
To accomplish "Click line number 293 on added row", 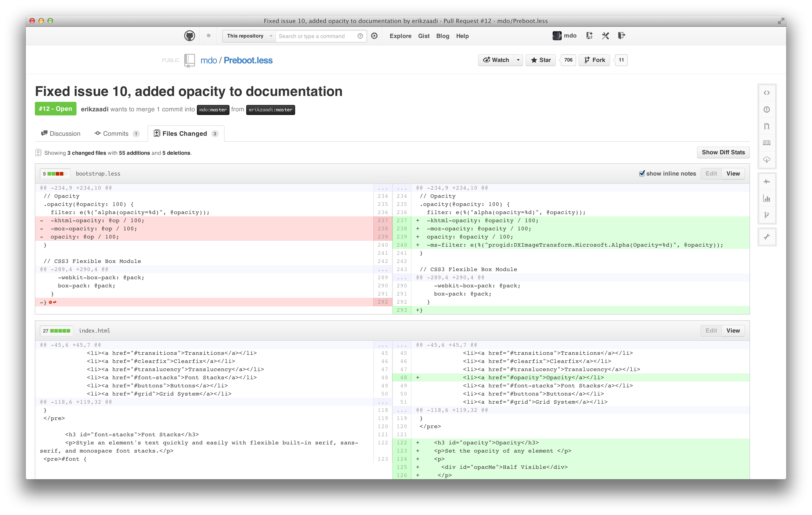I will (x=402, y=310).
